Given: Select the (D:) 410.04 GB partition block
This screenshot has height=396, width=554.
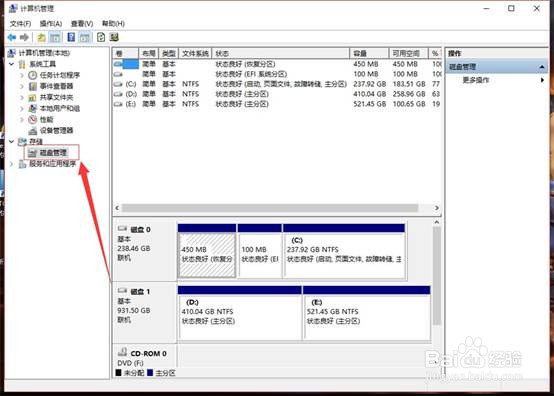Looking at the screenshot, I should 240,313.
